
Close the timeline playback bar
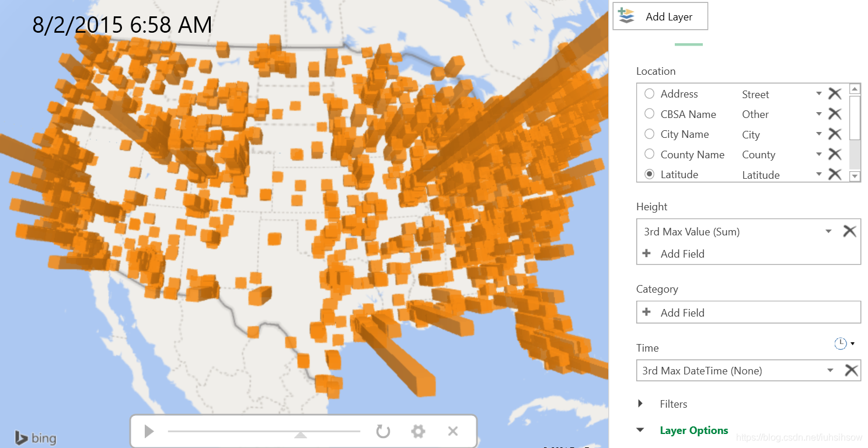click(452, 432)
